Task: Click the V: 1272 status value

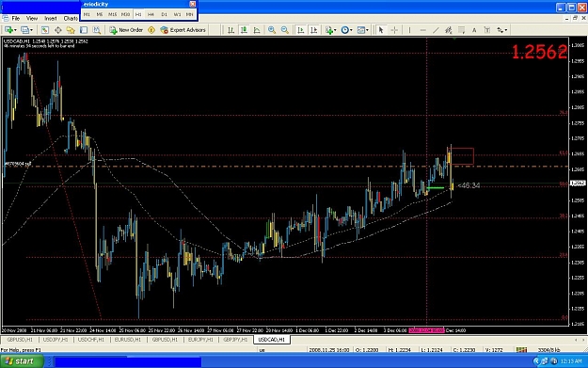Action: 494,349
